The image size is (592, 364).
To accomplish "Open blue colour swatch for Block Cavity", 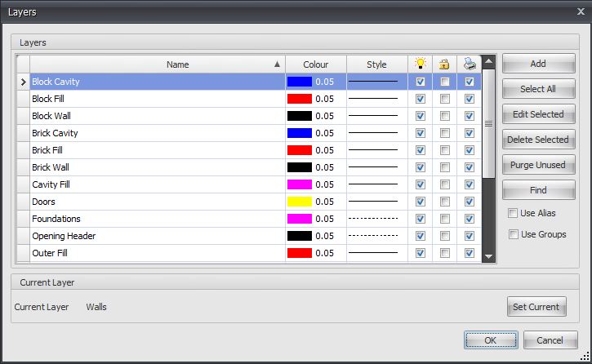I will [300, 82].
